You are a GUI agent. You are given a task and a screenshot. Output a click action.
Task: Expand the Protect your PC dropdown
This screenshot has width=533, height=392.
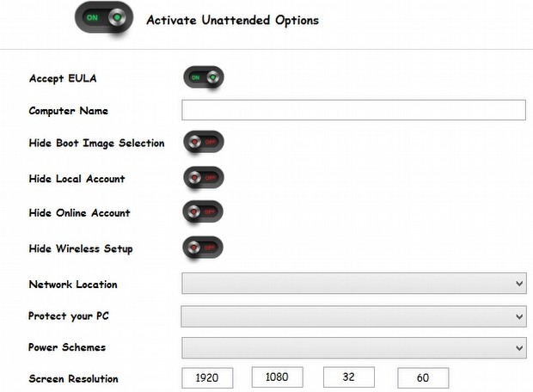[x=352, y=316]
